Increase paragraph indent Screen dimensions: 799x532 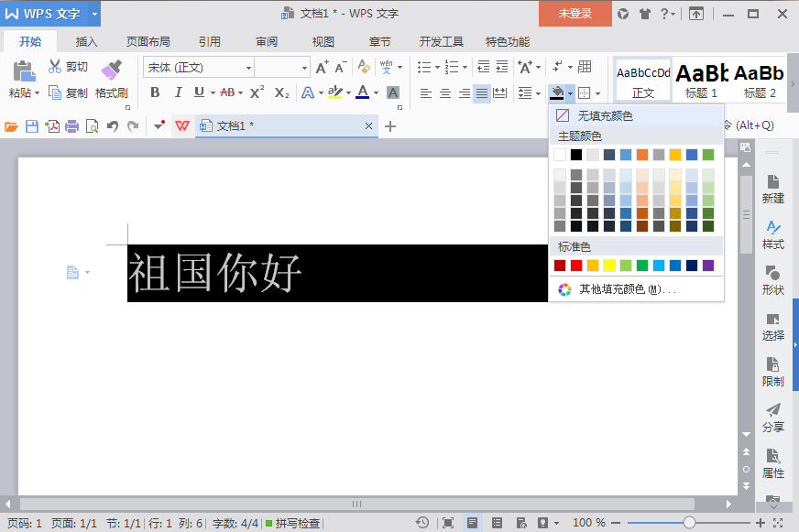(x=502, y=67)
